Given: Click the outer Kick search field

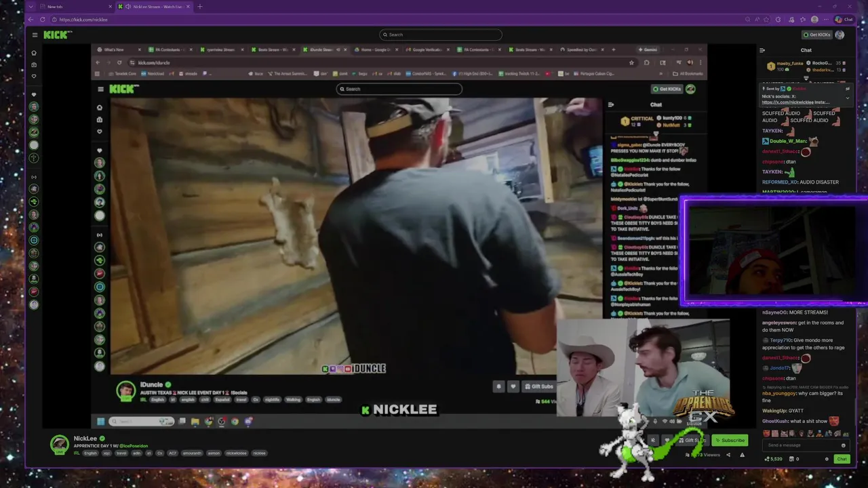Looking at the screenshot, I should pyautogui.click(x=441, y=35).
